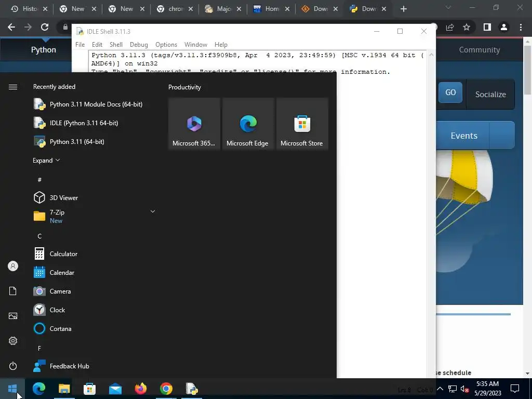Open Settings gear in Start sidebar
This screenshot has width=532, height=399.
[x=13, y=341]
